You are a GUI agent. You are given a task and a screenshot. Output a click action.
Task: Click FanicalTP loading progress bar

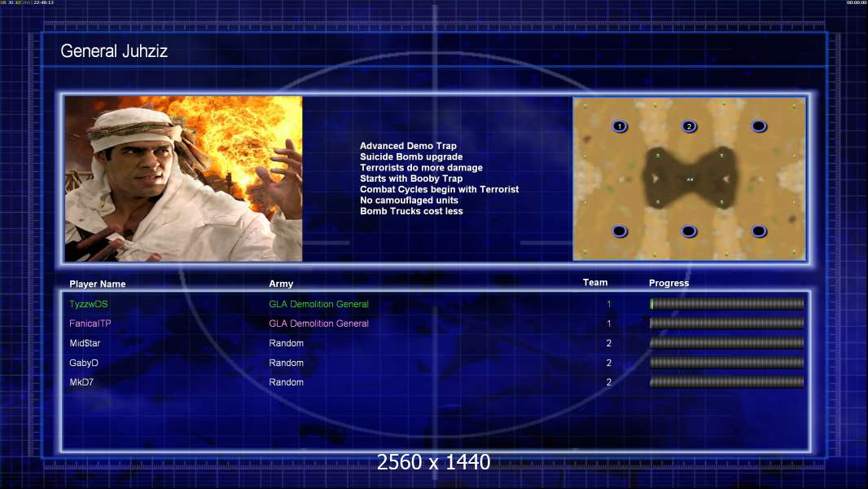[x=727, y=323]
